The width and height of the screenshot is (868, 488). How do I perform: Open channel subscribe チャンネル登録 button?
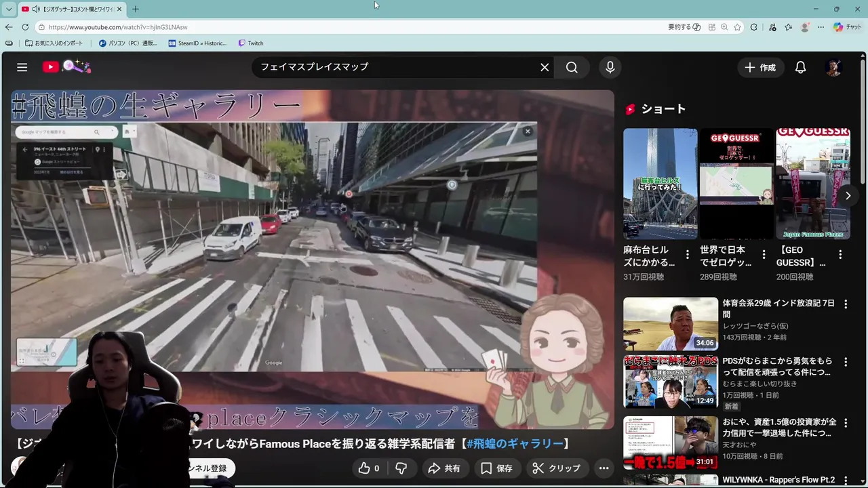click(x=208, y=468)
